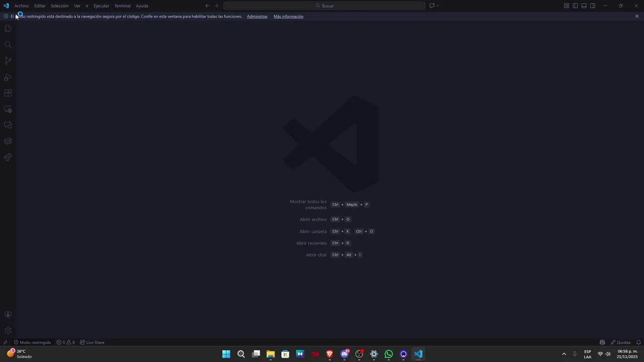Open the Explorer view in the activity bar
This screenshot has width=644, height=362.
(8, 29)
